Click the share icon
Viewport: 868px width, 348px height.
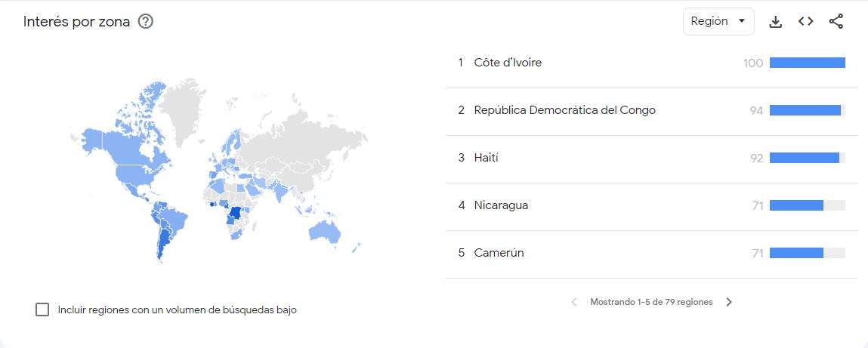click(836, 22)
